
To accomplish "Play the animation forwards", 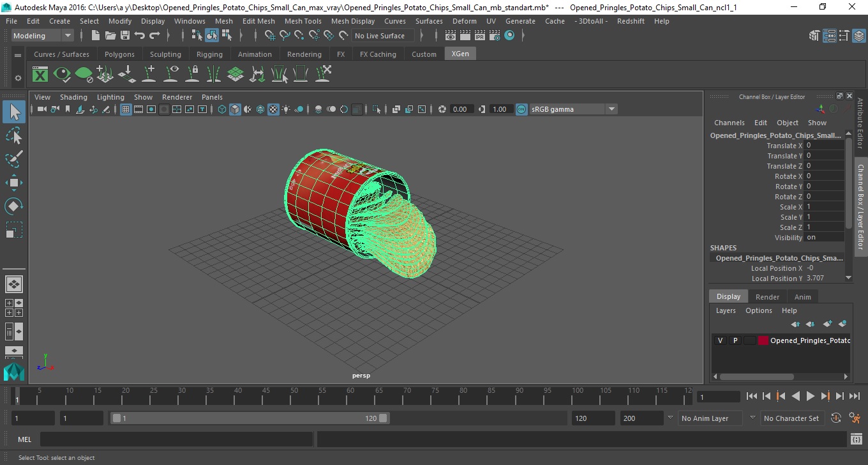I will [x=810, y=396].
